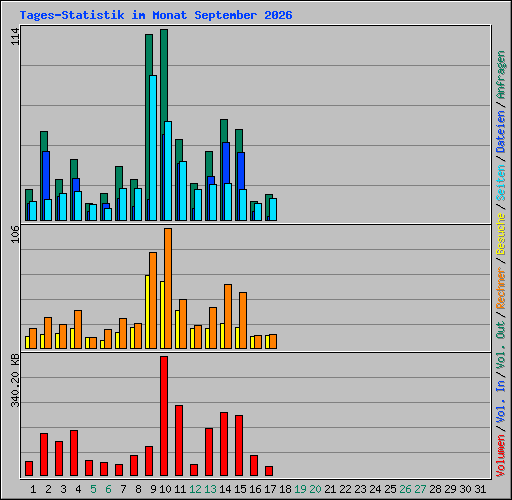Viewport: 512px width, 500px height.
Task: Click day 17 on the x-axis
Action: (x=270, y=489)
